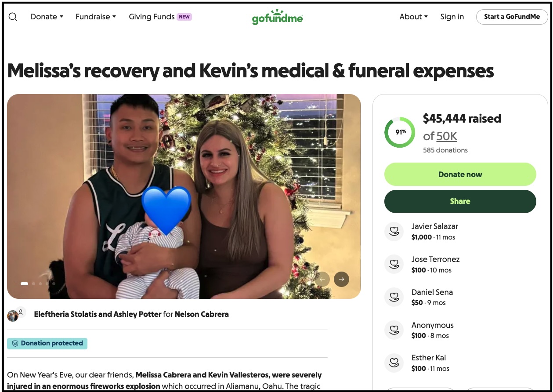Expand the About dropdown menu

point(413,17)
